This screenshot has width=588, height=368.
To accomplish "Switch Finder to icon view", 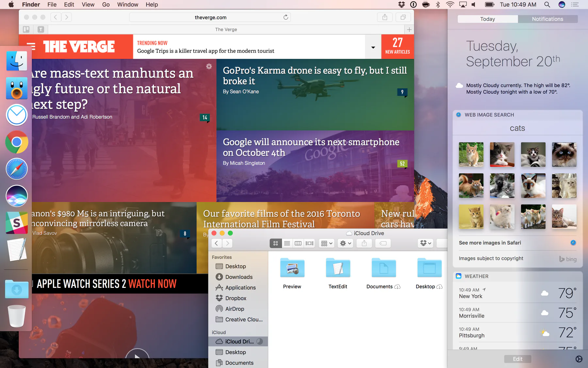I will tap(275, 243).
